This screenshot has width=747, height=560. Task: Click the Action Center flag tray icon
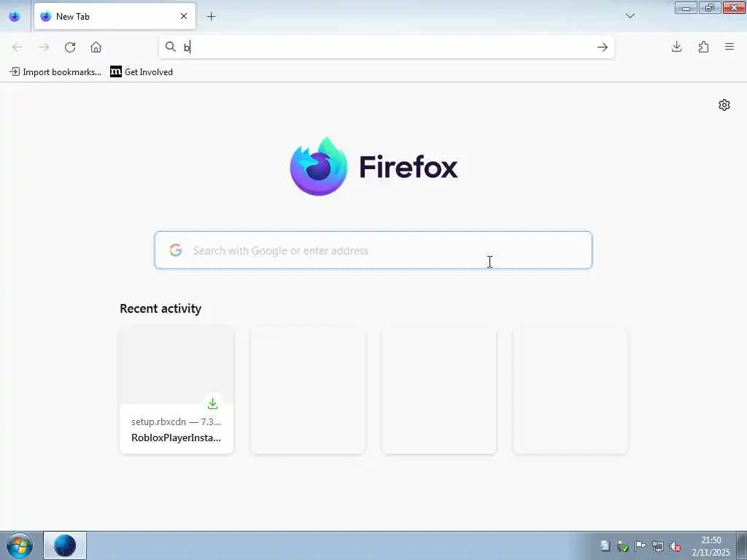(x=640, y=546)
